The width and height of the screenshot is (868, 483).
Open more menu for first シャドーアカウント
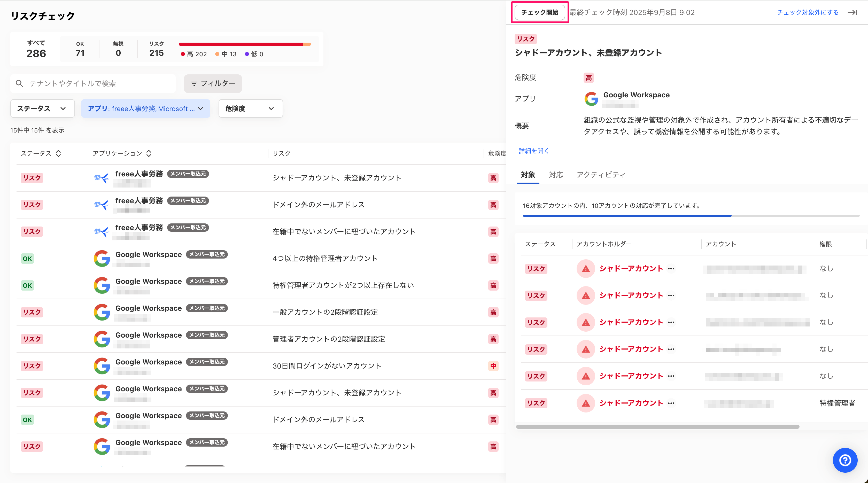tap(671, 269)
